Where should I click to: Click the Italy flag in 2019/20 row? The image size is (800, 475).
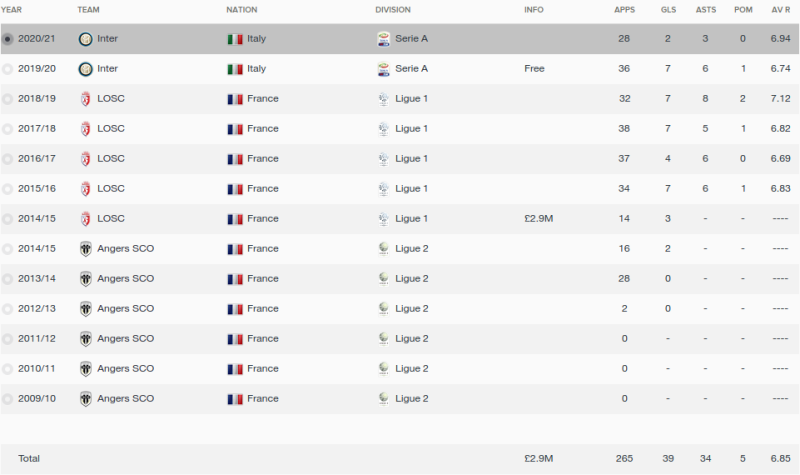coord(235,69)
